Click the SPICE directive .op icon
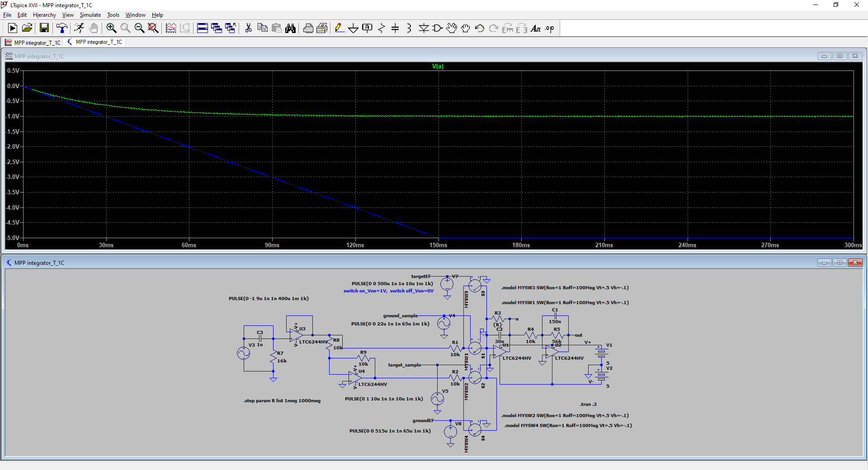 pos(549,28)
